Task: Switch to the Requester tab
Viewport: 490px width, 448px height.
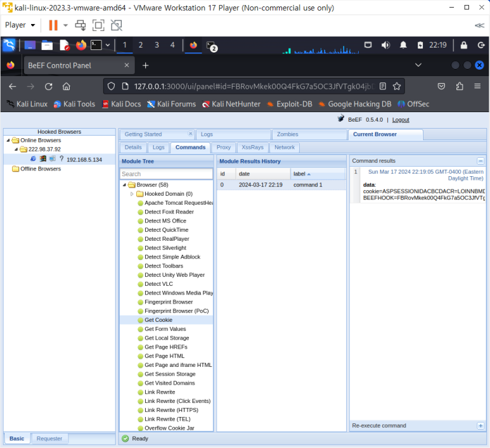Action: [49, 438]
